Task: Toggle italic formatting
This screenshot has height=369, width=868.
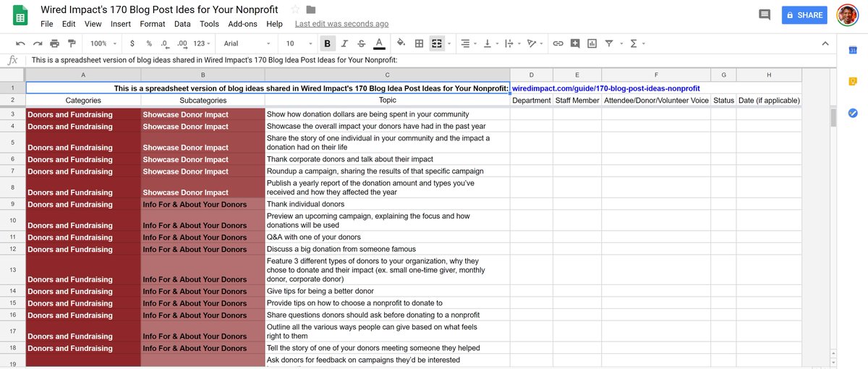Action: pos(344,43)
